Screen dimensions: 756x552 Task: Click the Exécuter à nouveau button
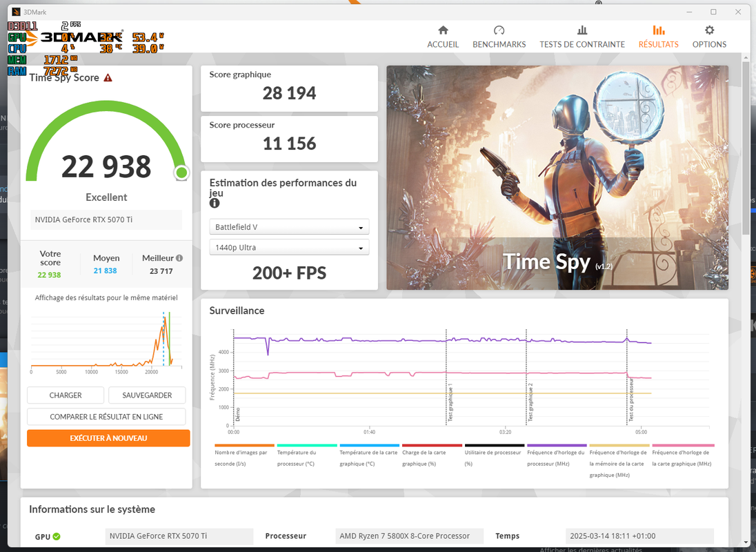(x=108, y=437)
